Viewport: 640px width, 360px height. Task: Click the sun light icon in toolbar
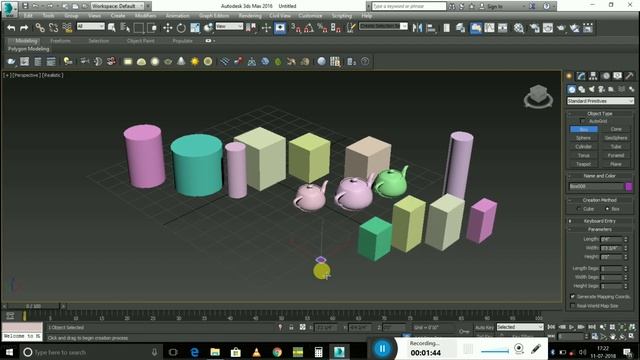pos(195,62)
